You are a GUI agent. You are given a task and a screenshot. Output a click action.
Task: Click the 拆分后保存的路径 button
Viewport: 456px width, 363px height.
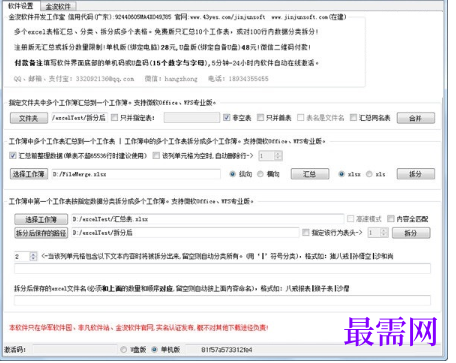click(41, 233)
